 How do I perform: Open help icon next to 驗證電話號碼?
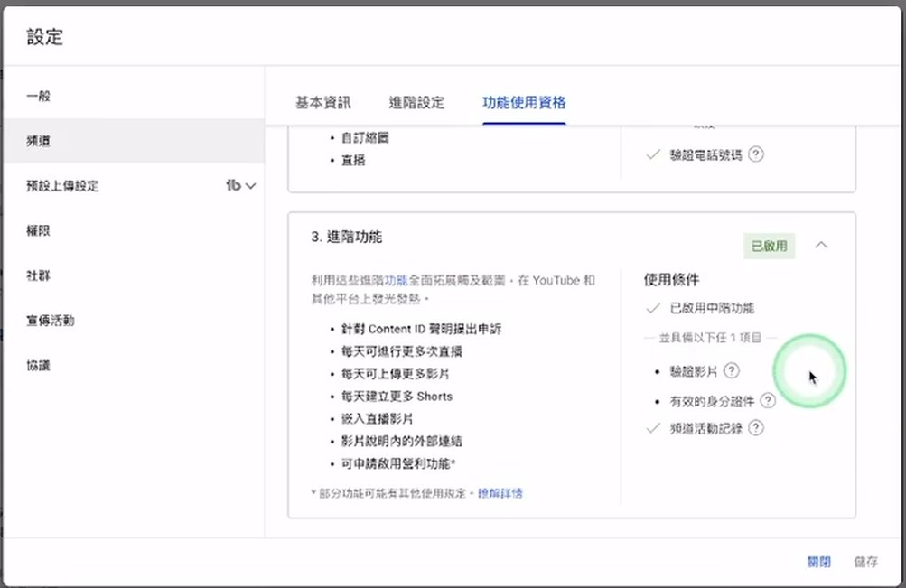756,154
